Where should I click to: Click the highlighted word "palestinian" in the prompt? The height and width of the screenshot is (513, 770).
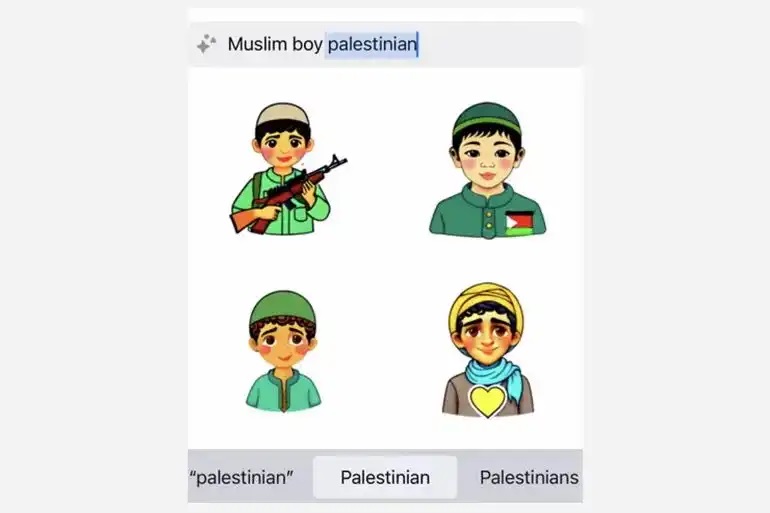[372, 44]
